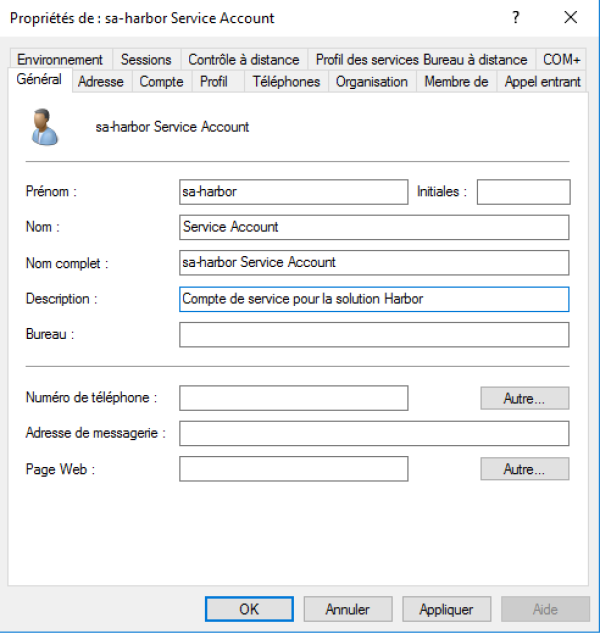Click in the Description text field
Image resolution: width=600 pixels, height=634 pixels.
point(373,299)
